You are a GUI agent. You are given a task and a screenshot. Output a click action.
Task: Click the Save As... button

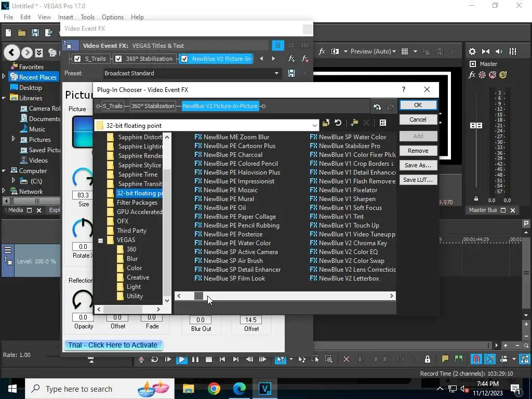(418, 165)
